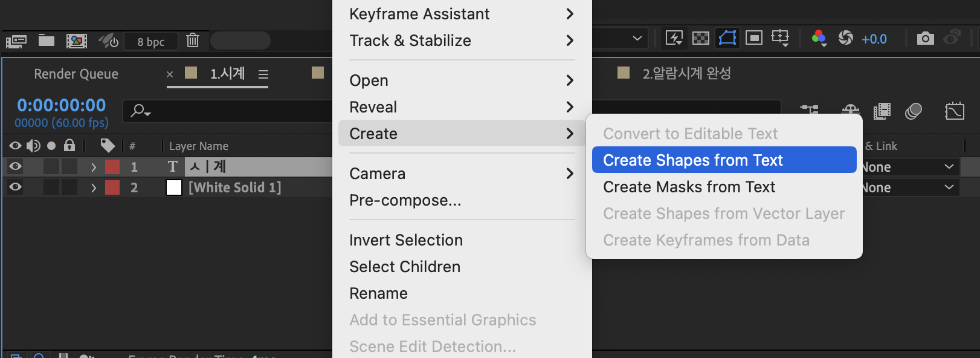This screenshot has height=358, width=980.
Task: Click the 8 bpc color depth button
Action: tap(150, 42)
